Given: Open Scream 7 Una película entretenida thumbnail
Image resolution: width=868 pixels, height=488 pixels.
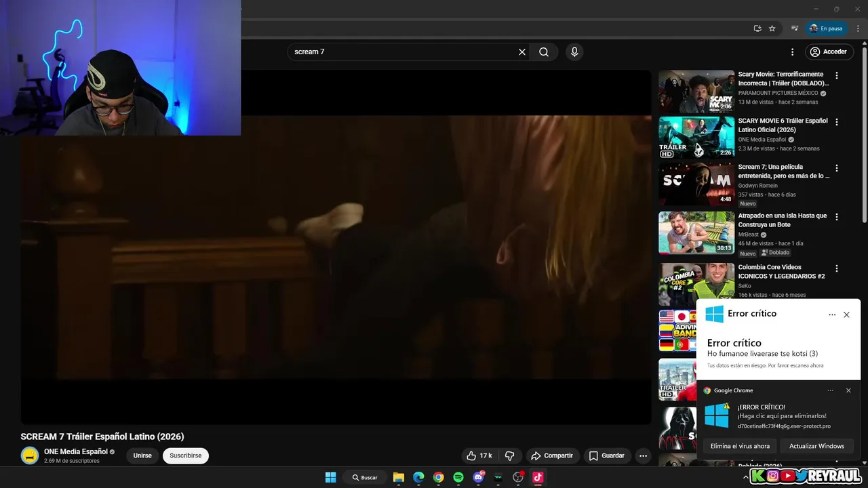Looking at the screenshot, I should [696, 184].
